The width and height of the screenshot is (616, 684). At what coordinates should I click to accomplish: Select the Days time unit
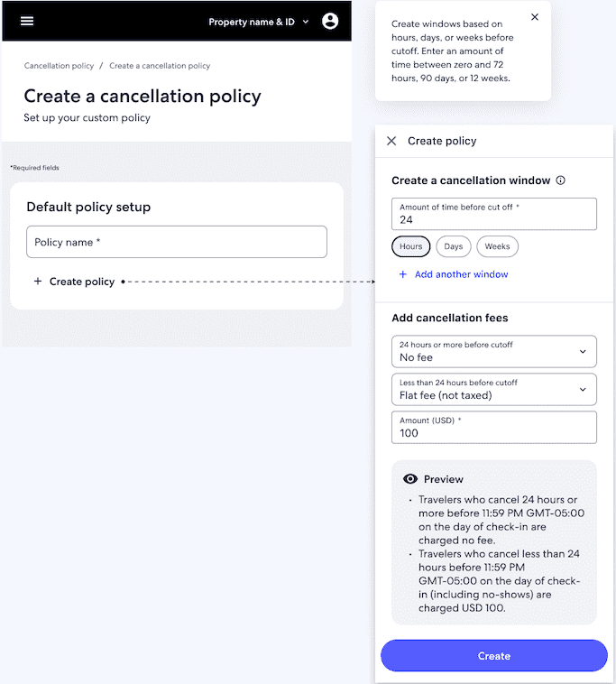point(453,246)
